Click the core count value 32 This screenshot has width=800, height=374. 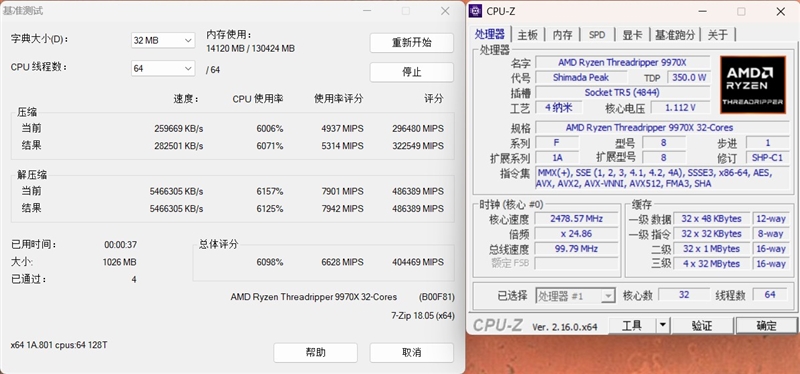point(684,295)
